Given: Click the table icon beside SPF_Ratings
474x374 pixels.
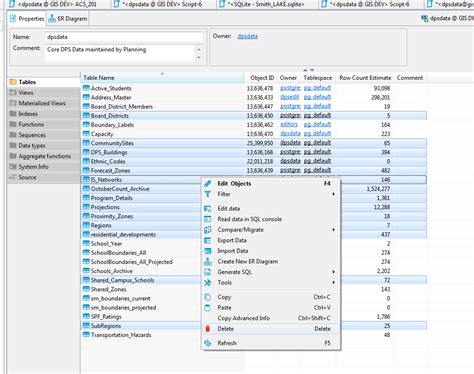Looking at the screenshot, I should [x=86, y=316].
